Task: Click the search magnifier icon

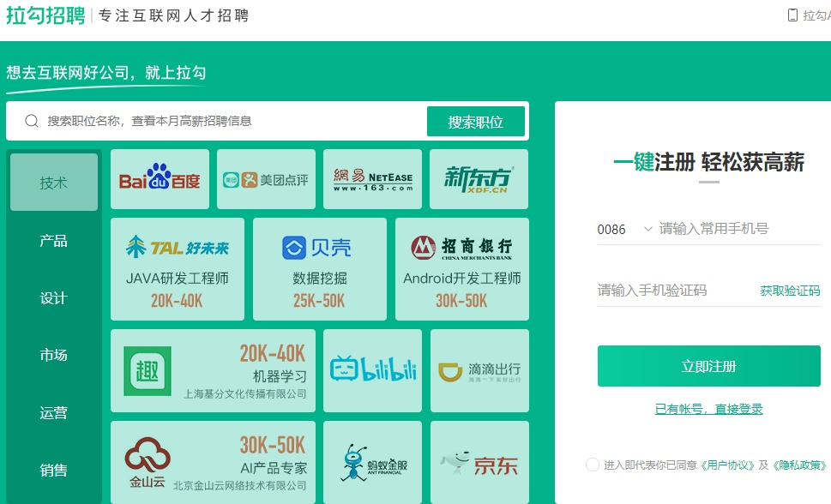Action: pyautogui.click(x=32, y=121)
